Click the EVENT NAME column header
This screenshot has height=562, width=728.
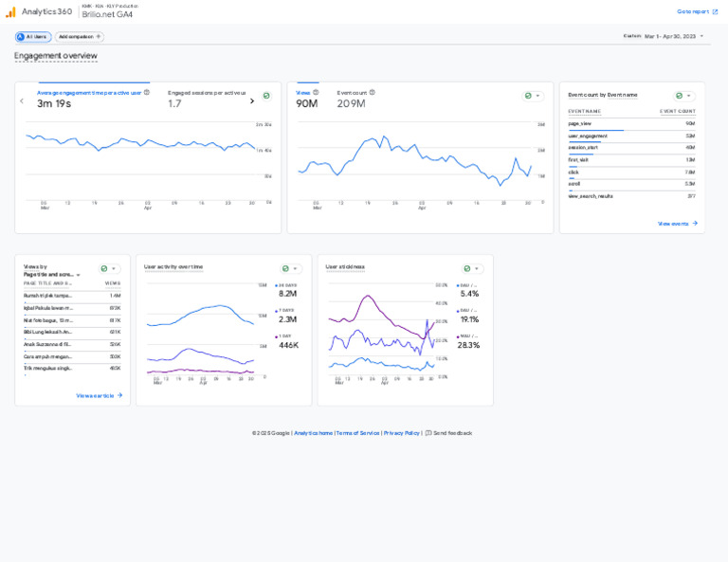pyautogui.click(x=585, y=112)
